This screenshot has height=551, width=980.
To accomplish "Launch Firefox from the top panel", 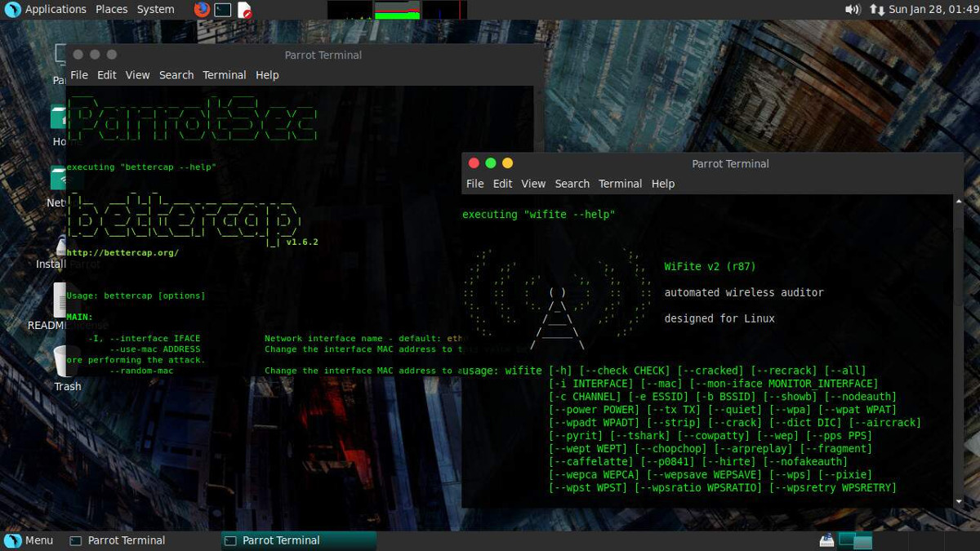I will pyautogui.click(x=202, y=10).
